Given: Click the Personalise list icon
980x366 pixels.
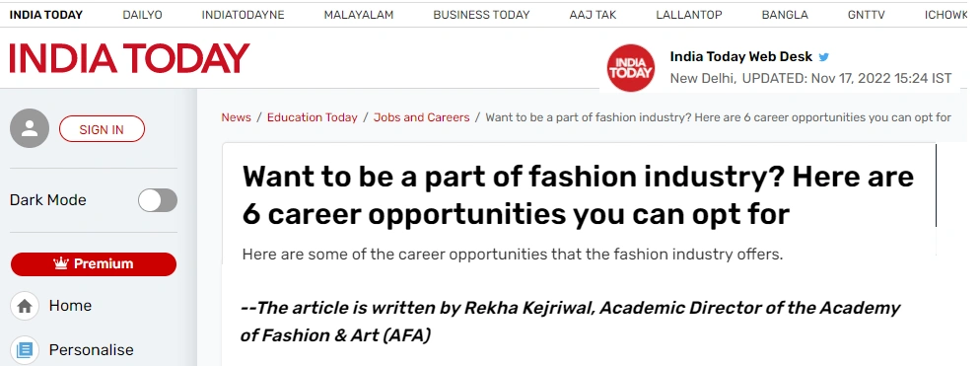Looking at the screenshot, I should click(25, 350).
